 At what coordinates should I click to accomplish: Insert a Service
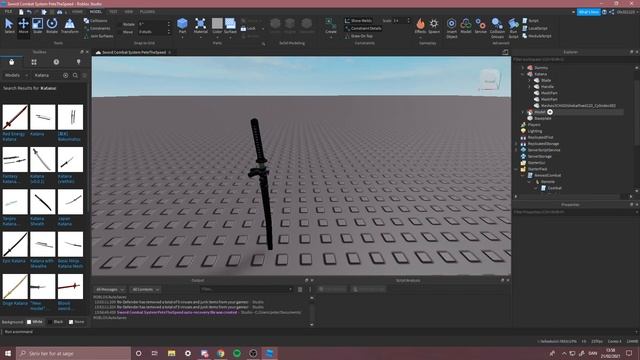[480, 26]
